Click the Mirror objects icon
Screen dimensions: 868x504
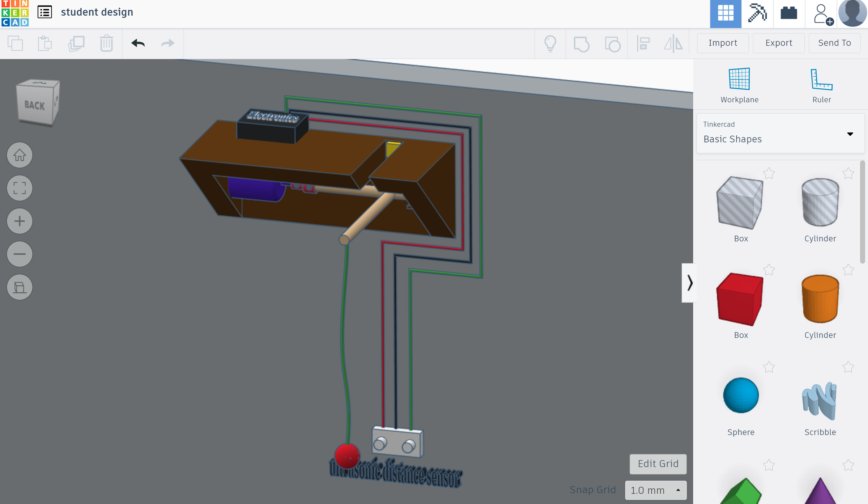673,44
